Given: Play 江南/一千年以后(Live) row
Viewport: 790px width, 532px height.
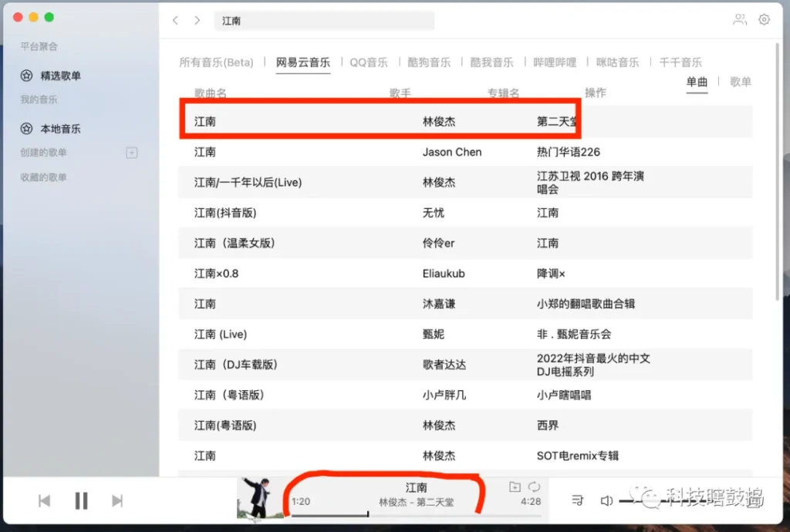Looking at the screenshot, I should pyautogui.click(x=465, y=182).
